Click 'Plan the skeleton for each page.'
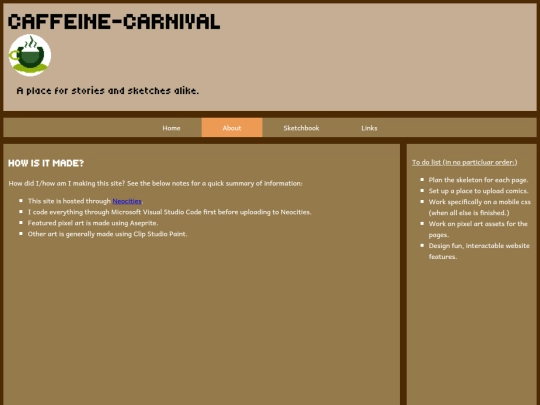This screenshot has width=540, height=405. tap(478, 180)
